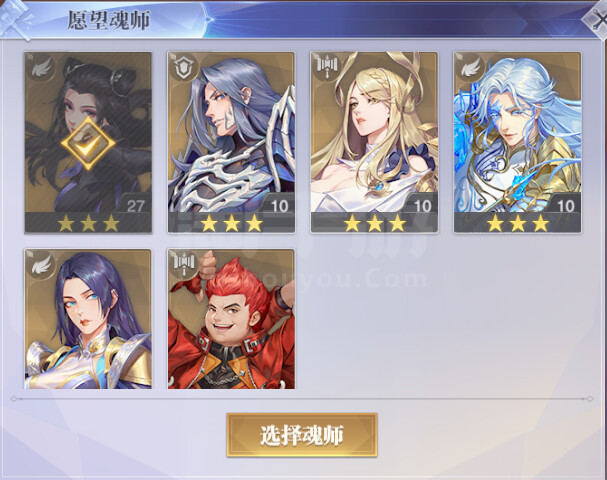Screen dimensions: 607x480
Task: Click the wing icon on ice-blue-haired card
Action: 471,67
